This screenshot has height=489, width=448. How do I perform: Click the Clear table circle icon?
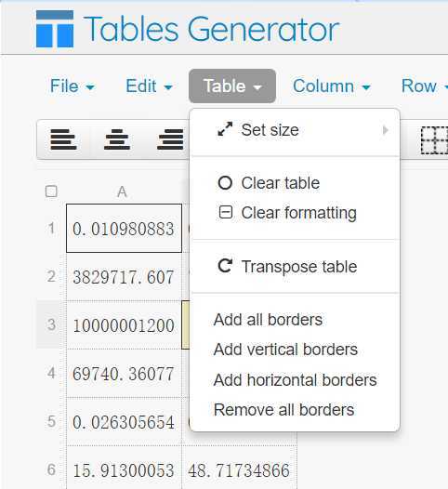[x=225, y=183]
